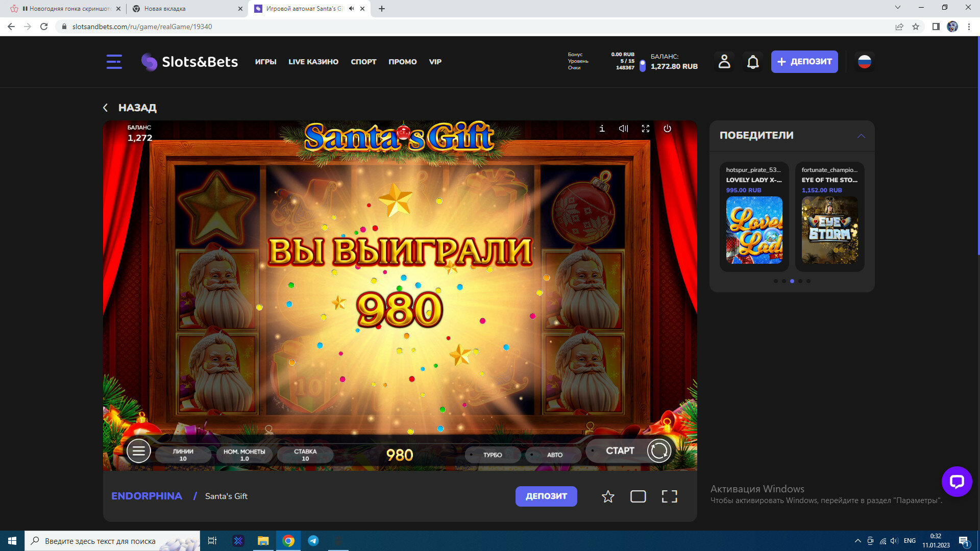The height and width of the screenshot is (551, 980).
Task: Toggle the Авто autoplay mode
Action: pos(554,455)
